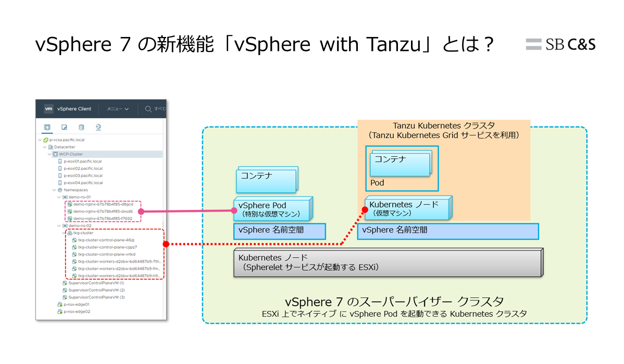This screenshot has width=624, height=364.
Task: Click the Pod box inside Tanzu Kubernetes cluster
Action: (402, 169)
